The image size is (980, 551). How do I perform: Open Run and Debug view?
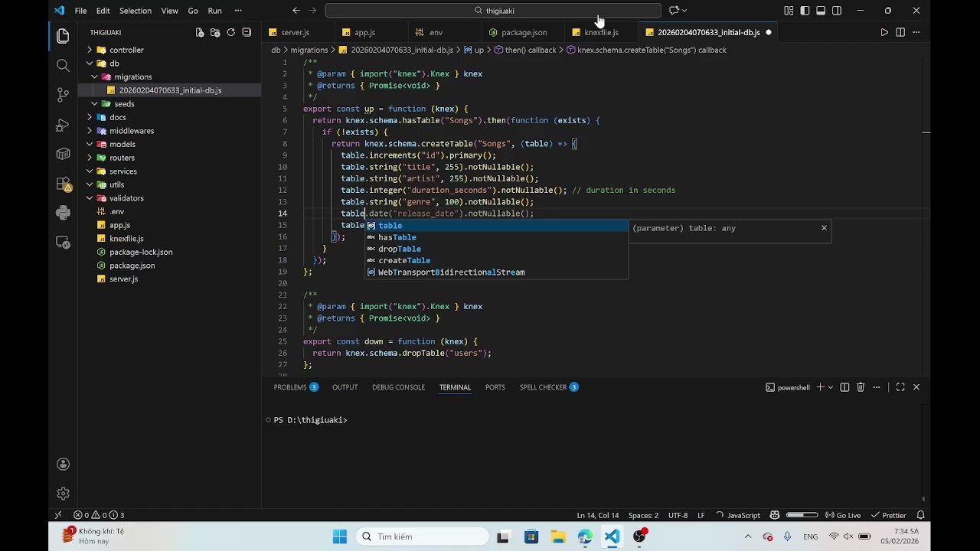63,125
